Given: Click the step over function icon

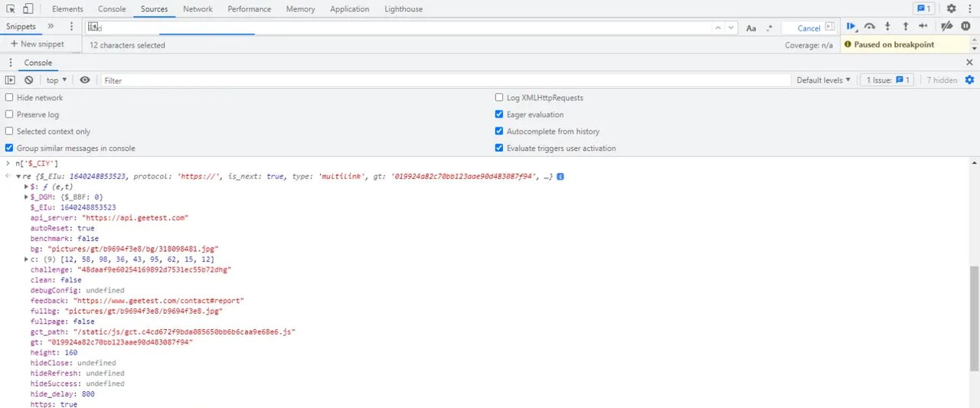Looking at the screenshot, I should tap(869, 27).
